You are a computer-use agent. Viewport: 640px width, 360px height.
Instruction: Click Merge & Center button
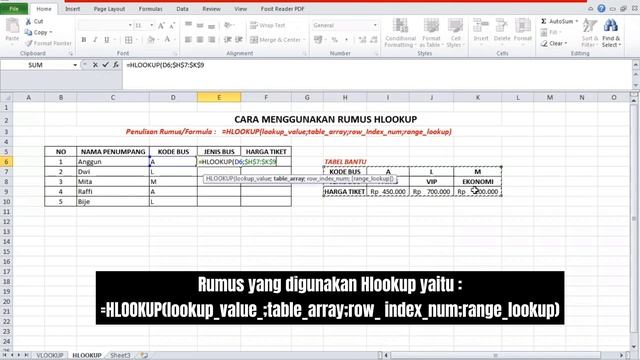click(x=275, y=40)
